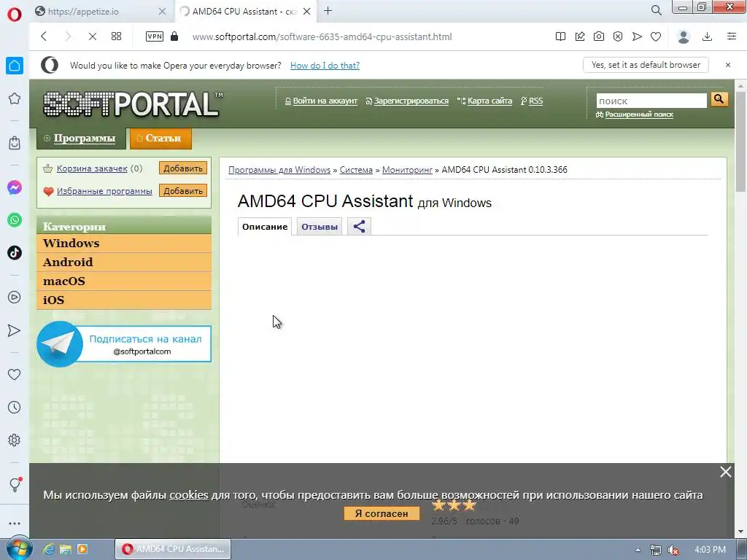Open lightbulb tips icon in sidebar

pyautogui.click(x=15, y=485)
